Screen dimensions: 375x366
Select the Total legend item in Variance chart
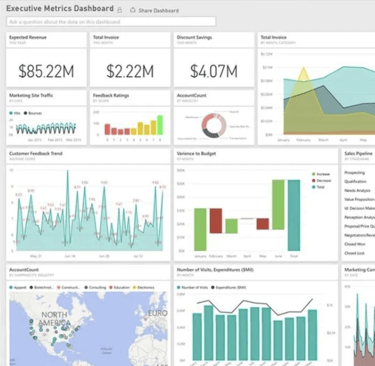pyautogui.click(x=318, y=187)
